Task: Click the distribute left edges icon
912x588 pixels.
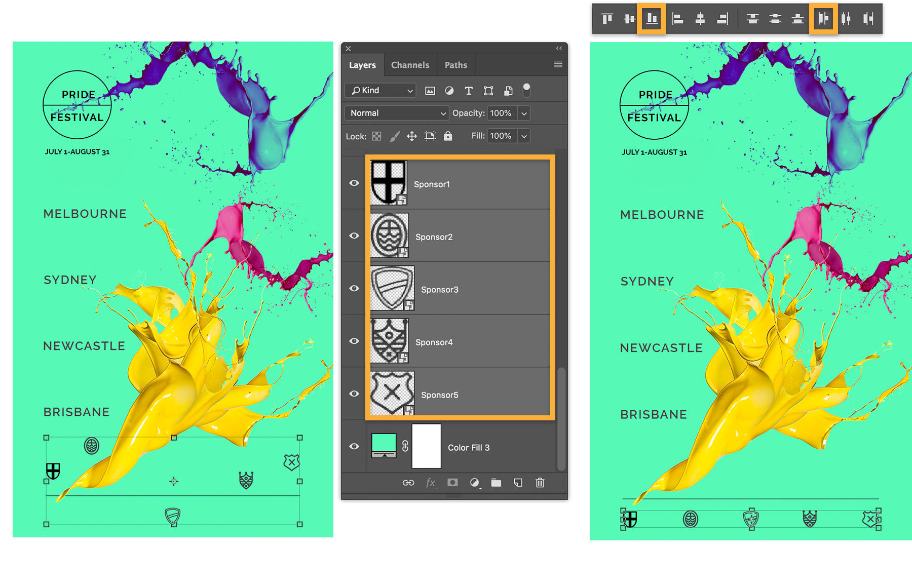Action: 823,18
